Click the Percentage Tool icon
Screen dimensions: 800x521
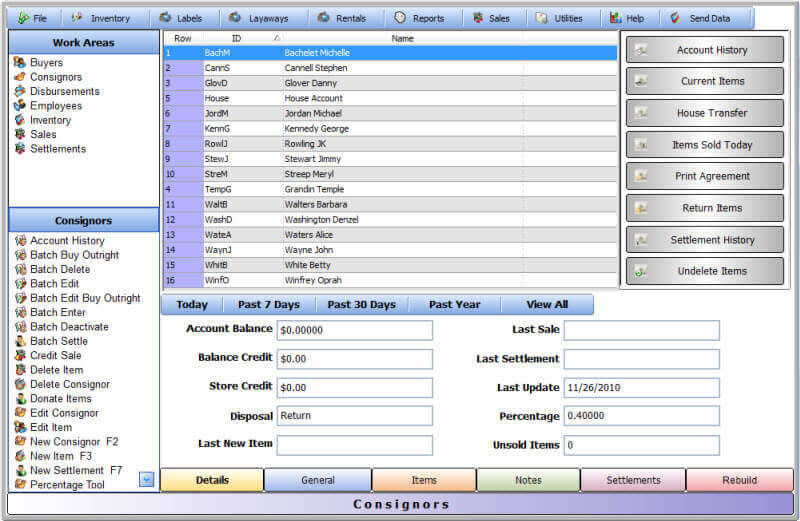tap(20, 484)
